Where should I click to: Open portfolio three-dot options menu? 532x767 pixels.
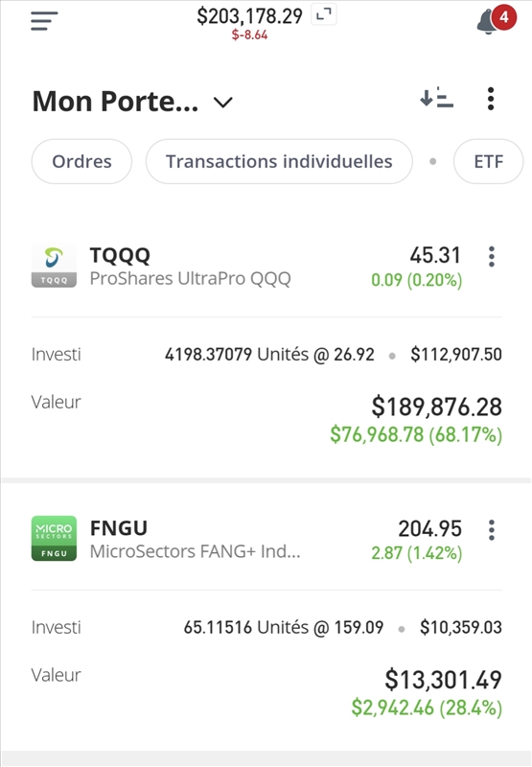pyautogui.click(x=491, y=99)
